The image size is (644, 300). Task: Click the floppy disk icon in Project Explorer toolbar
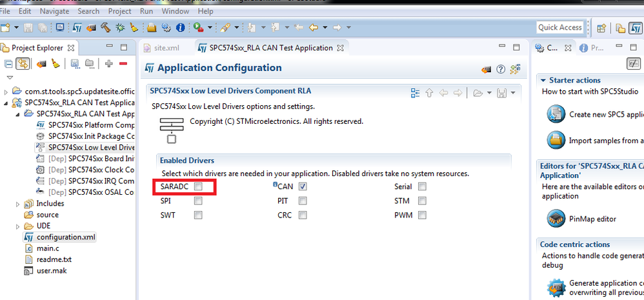(75, 64)
